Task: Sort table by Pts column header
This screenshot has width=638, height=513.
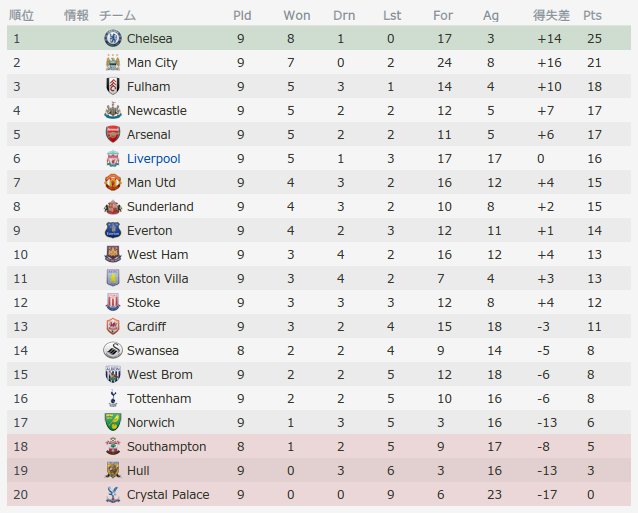Action: click(592, 16)
